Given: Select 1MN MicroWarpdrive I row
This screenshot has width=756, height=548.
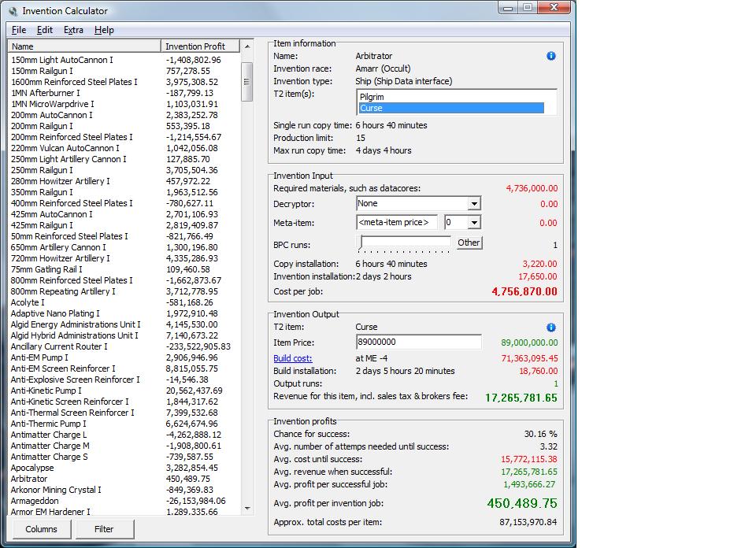Looking at the screenshot, I should click(x=124, y=104).
